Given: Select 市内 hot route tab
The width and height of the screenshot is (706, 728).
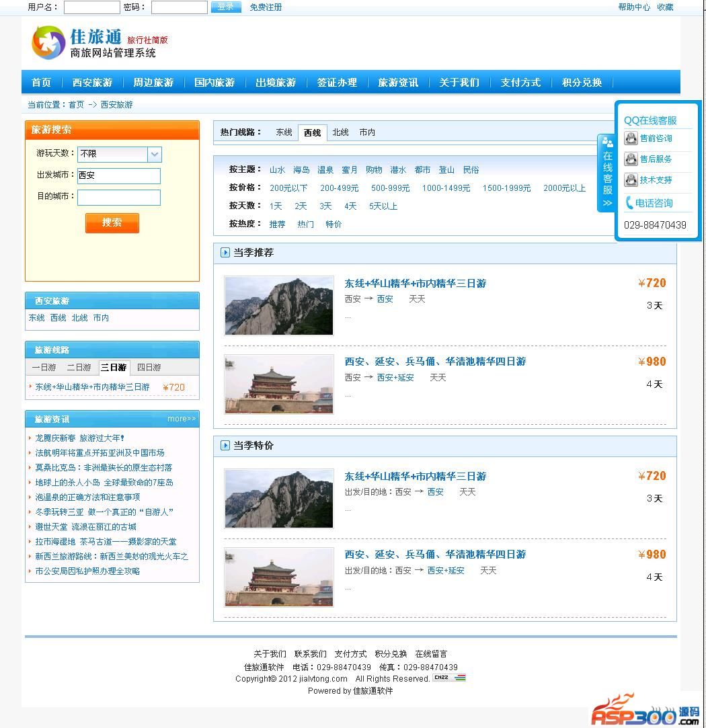Looking at the screenshot, I should pyautogui.click(x=367, y=132).
